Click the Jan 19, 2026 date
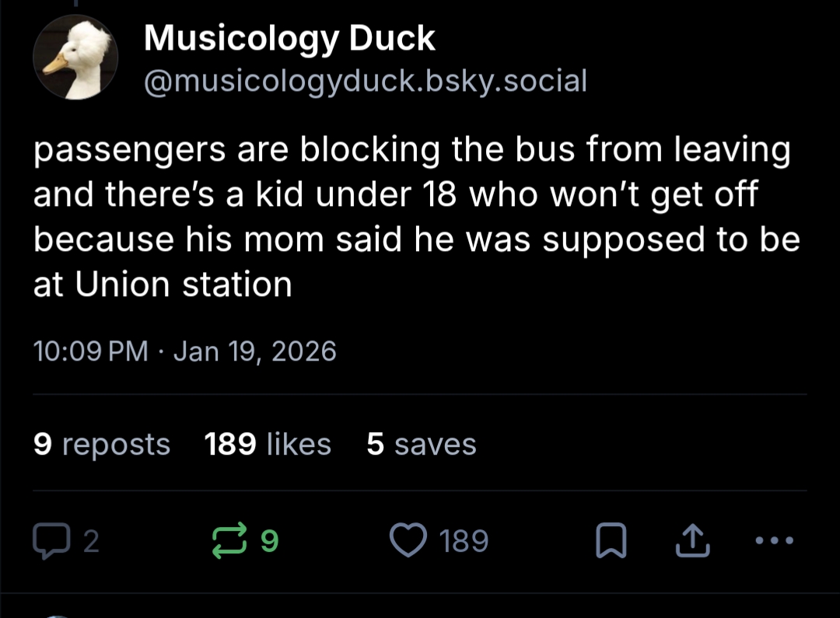The width and height of the screenshot is (840, 618). coord(255,351)
